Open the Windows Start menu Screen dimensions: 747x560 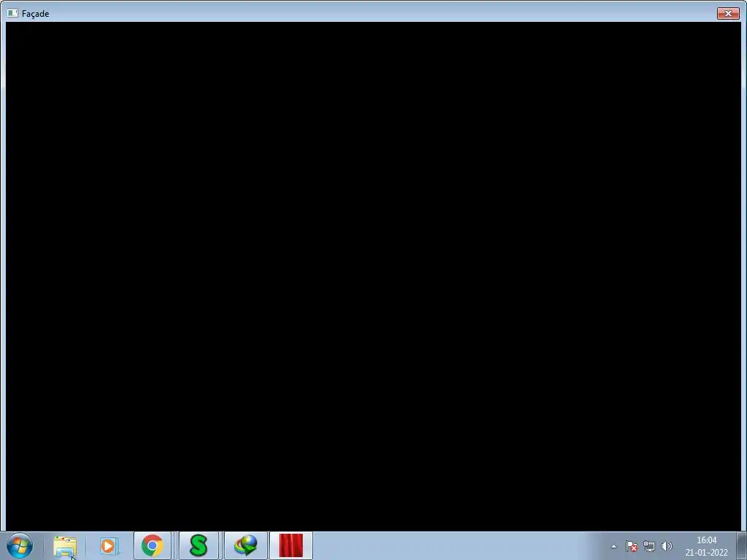click(20, 545)
